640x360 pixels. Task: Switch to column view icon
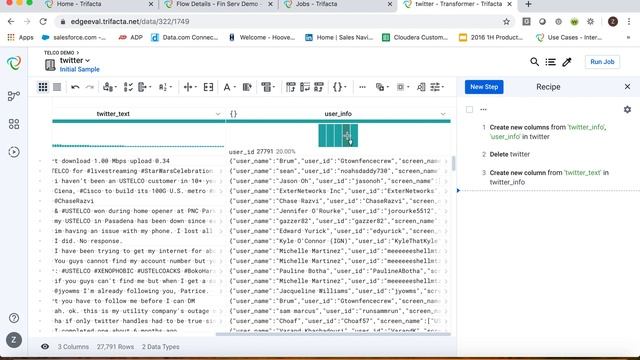(x=57, y=87)
